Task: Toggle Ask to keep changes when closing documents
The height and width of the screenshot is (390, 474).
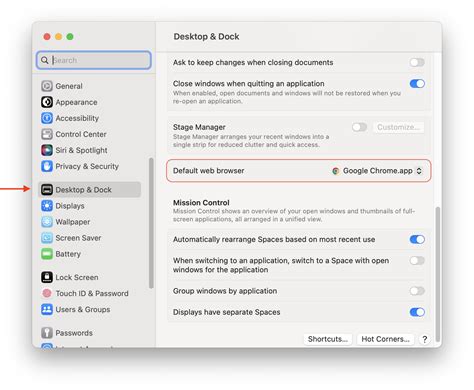Action: [417, 62]
